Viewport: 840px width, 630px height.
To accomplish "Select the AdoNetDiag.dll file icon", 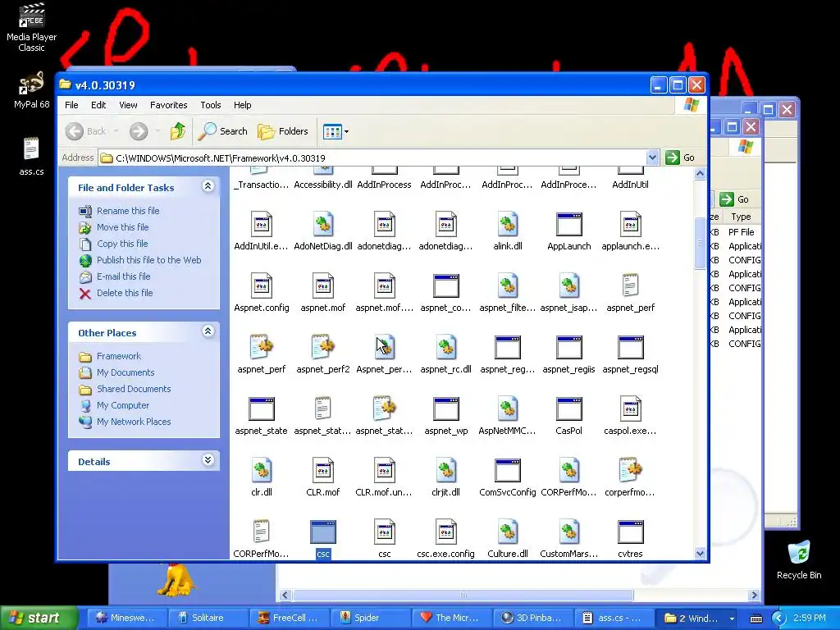I will point(323,224).
